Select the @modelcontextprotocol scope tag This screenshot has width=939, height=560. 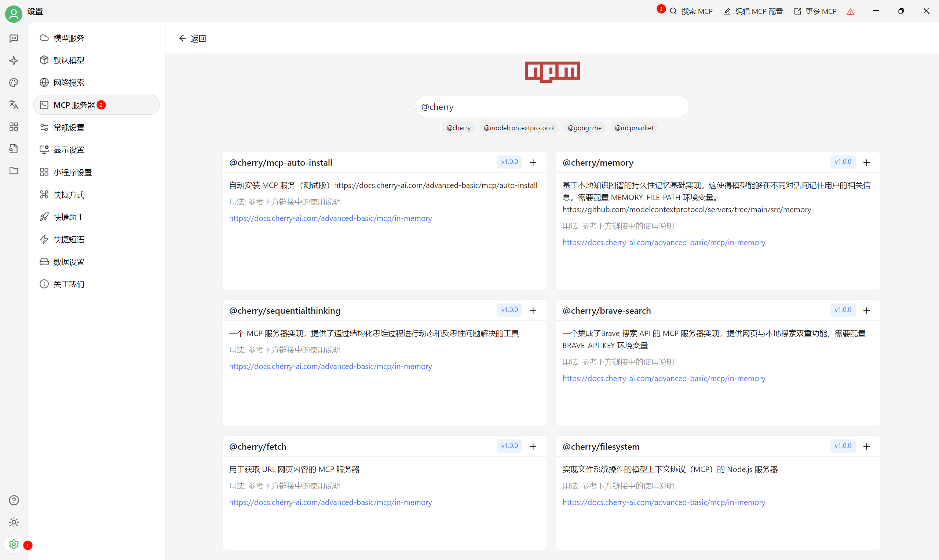click(x=519, y=128)
